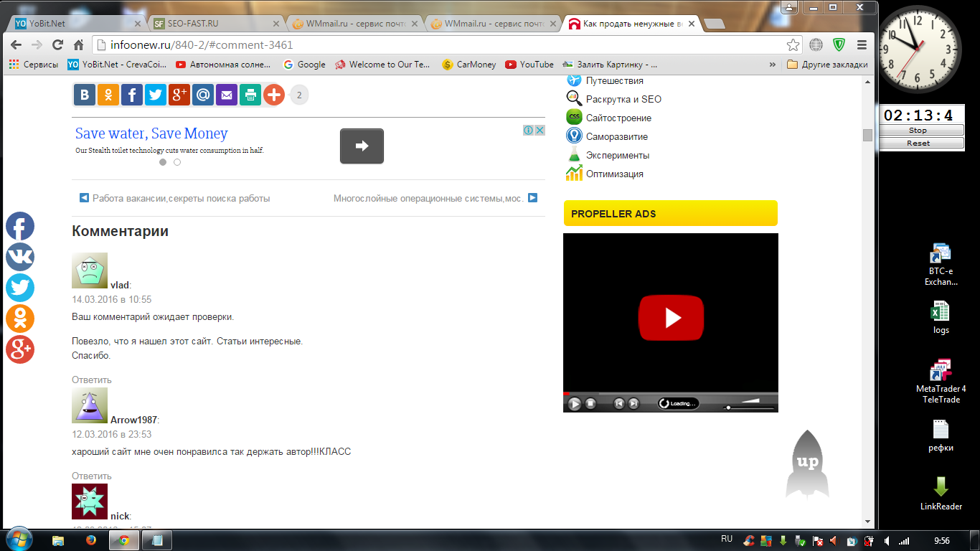Image resolution: width=980 pixels, height=551 pixels.
Task: Open Firefox from the taskbar
Action: click(91, 541)
